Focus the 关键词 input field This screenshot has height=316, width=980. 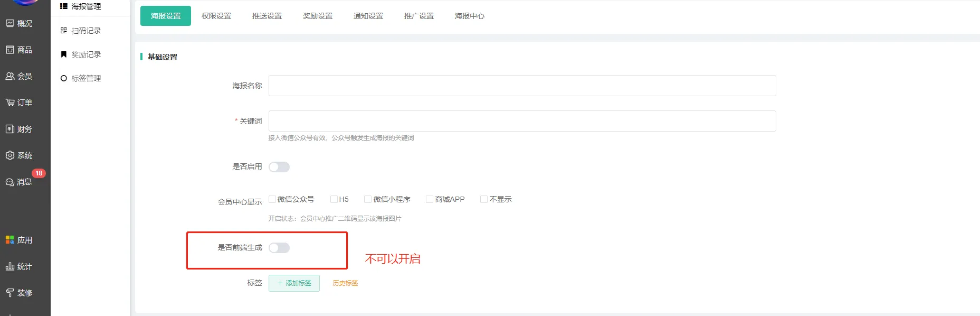pos(522,121)
